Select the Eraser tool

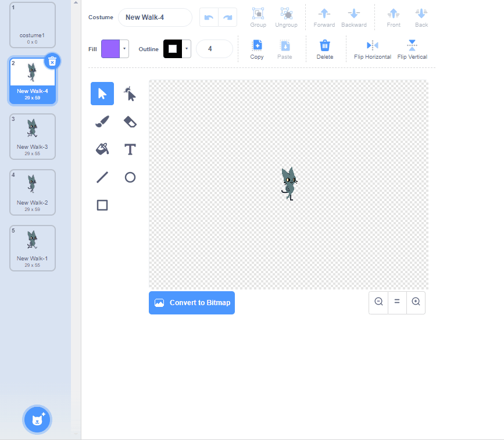point(130,121)
